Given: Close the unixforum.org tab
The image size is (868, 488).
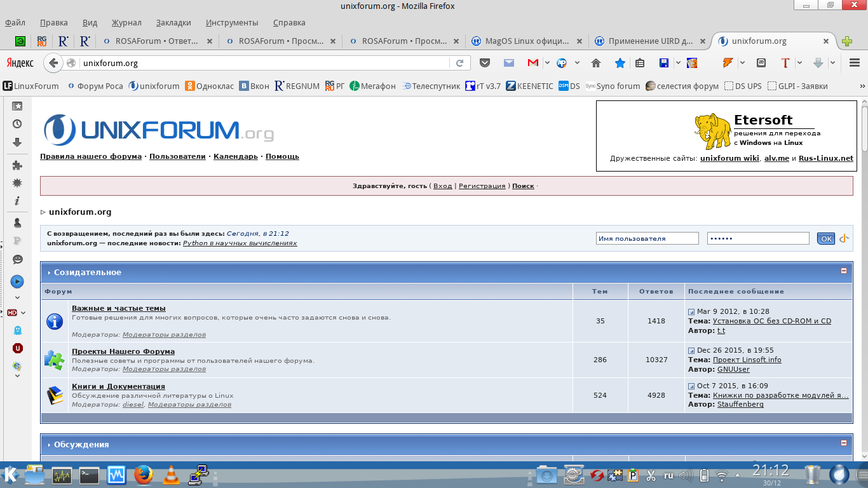Looking at the screenshot, I should pyautogui.click(x=826, y=41).
